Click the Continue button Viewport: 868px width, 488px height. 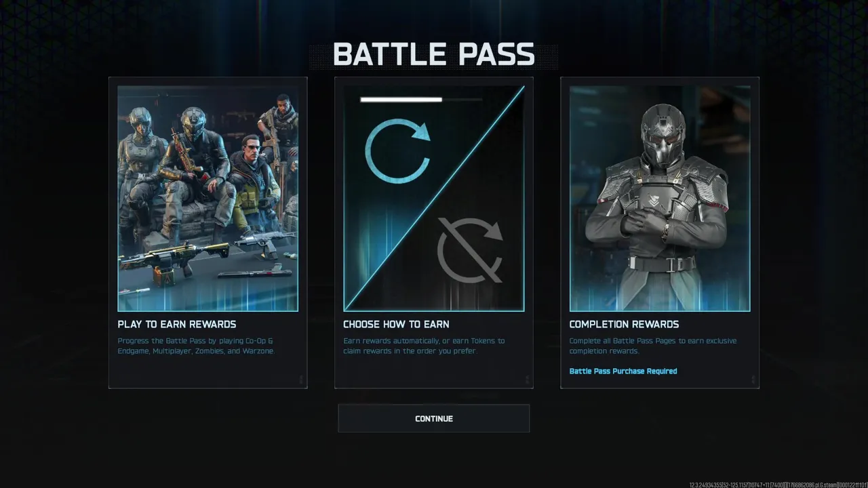tap(434, 418)
